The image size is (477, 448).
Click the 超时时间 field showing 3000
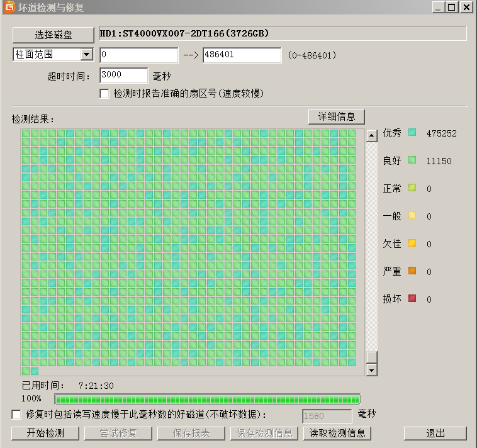pos(124,75)
